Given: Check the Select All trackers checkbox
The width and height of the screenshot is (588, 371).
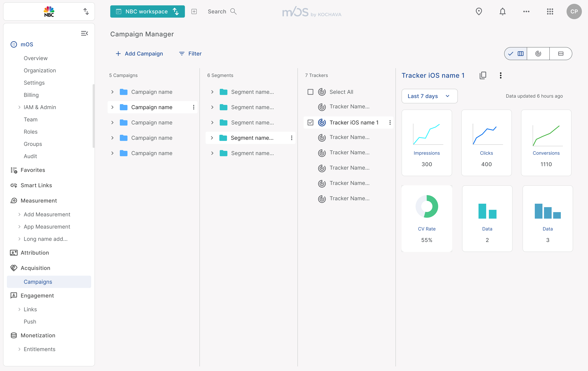Looking at the screenshot, I should coord(310,92).
